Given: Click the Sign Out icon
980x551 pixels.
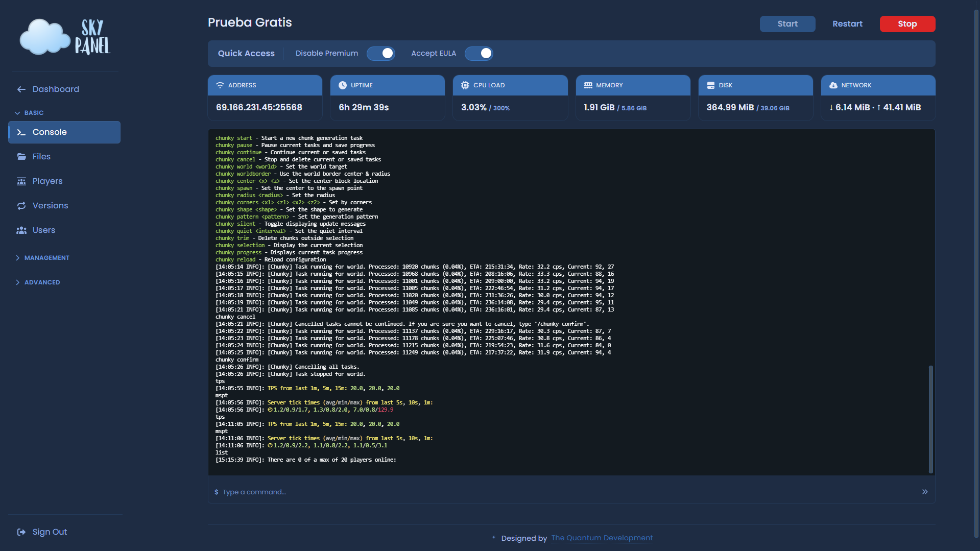Looking at the screenshot, I should pyautogui.click(x=21, y=532).
